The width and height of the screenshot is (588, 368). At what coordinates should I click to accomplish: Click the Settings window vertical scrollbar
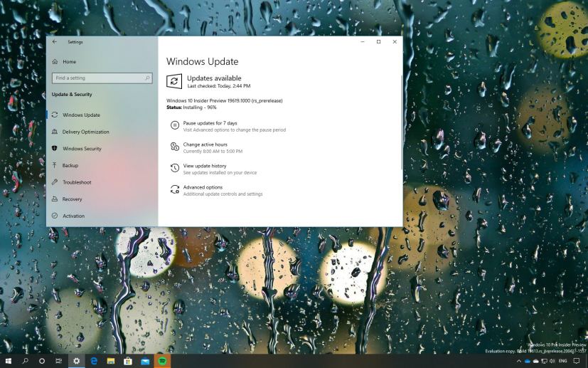(x=402, y=122)
